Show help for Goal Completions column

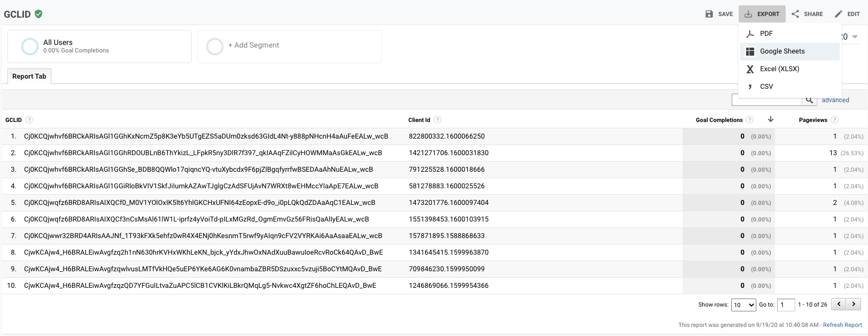click(750, 120)
